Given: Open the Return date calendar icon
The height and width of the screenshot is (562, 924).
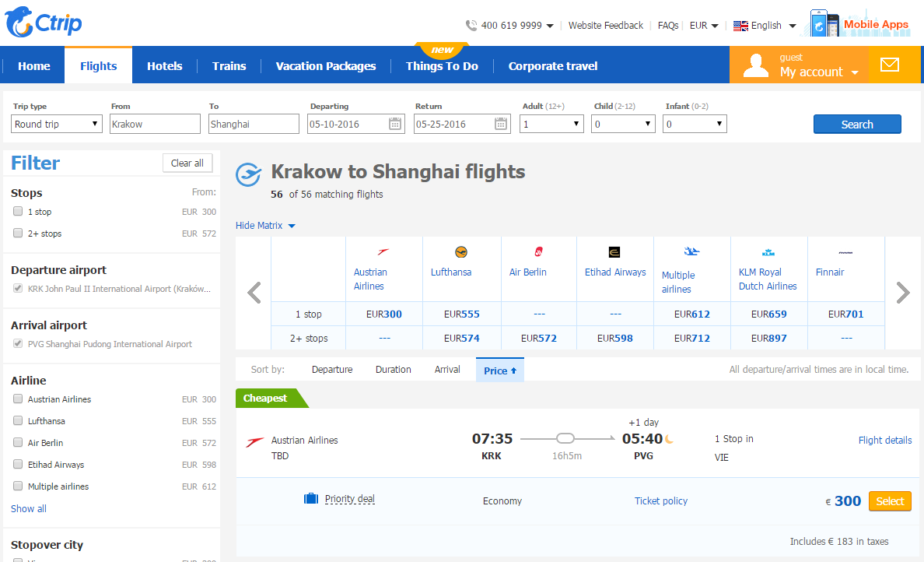Looking at the screenshot, I should point(500,124).
